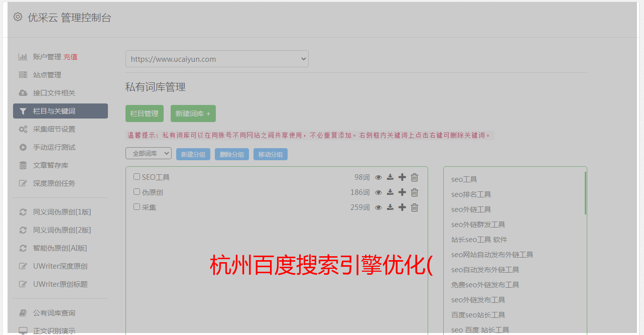The height and width of the screenshot is (335, 644).
Task: Select keyword seo工具 in right list
Action: tap(464, 179)
